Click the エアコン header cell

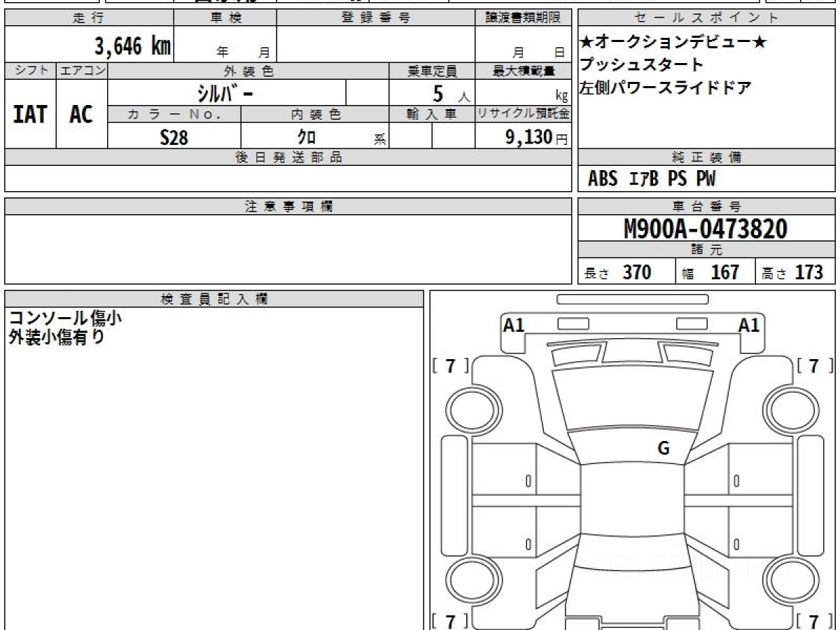(82, 71)
